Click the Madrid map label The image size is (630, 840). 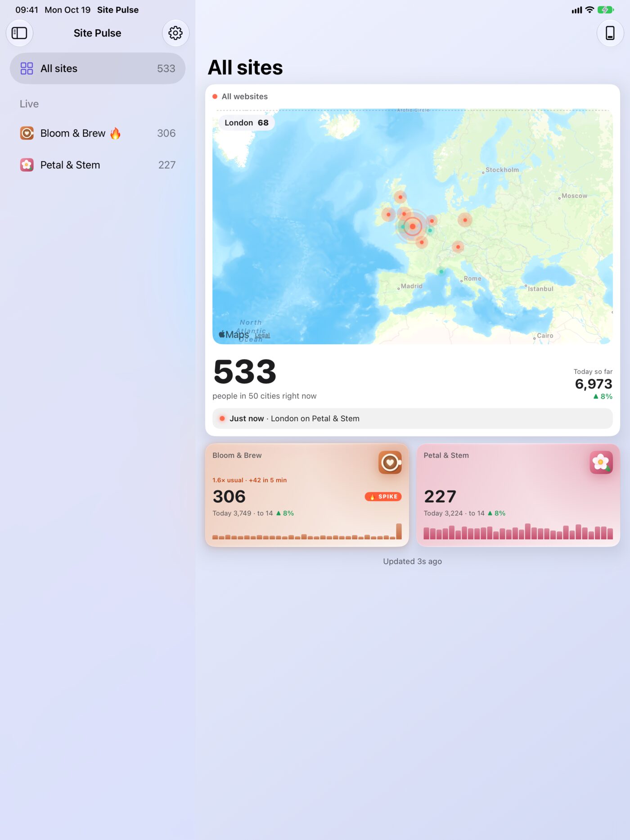tap(411, 286)
